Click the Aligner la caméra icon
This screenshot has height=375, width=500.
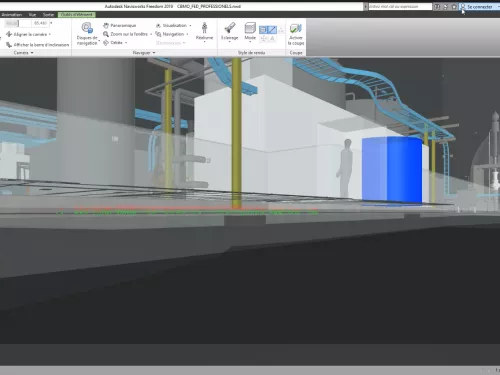(x=9, y=34)
